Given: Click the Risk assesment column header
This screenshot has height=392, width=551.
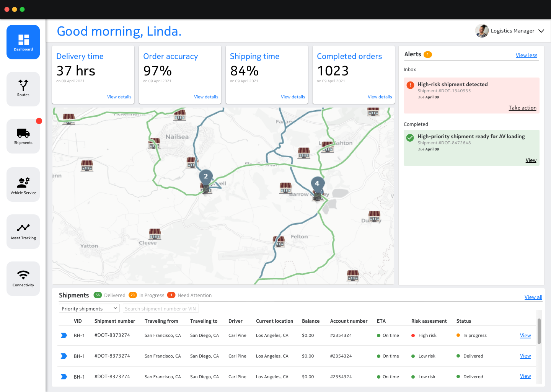Looking at the screenshot, I should coord(429,321).
